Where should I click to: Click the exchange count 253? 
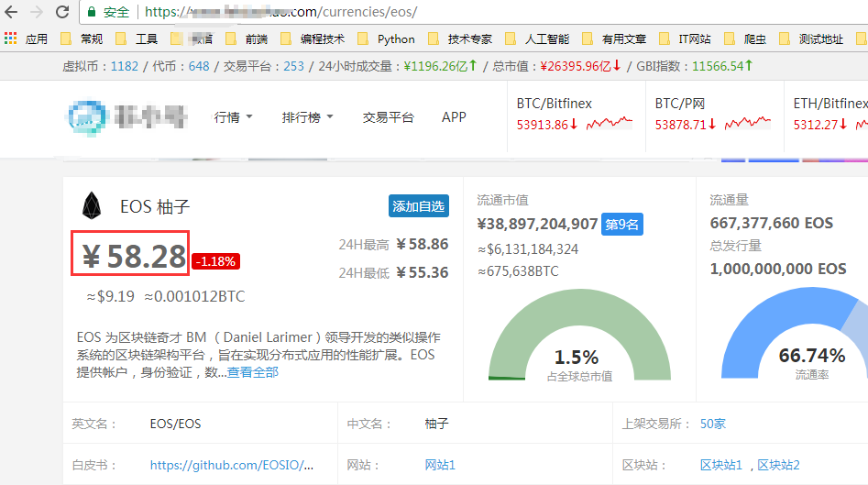[x=293, y=66]
